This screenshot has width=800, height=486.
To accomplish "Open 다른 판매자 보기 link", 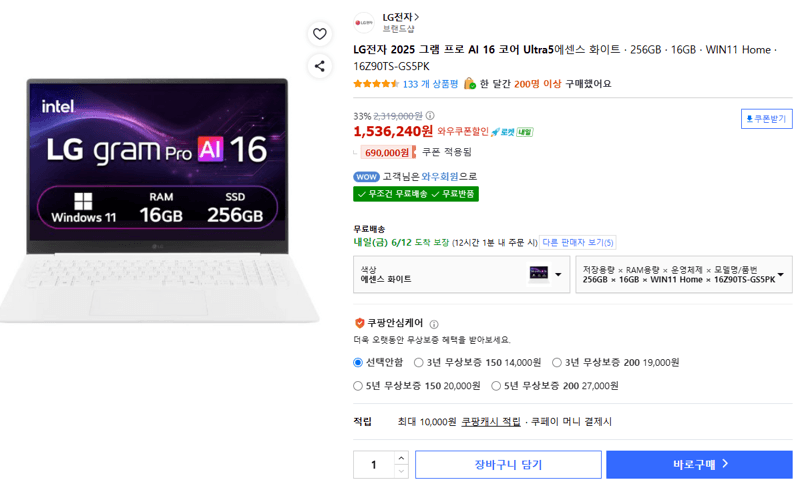I will pos(578,242).
